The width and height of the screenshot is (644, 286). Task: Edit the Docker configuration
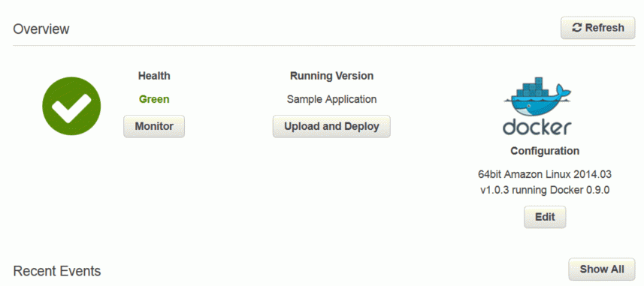click(x=545, y=217)
